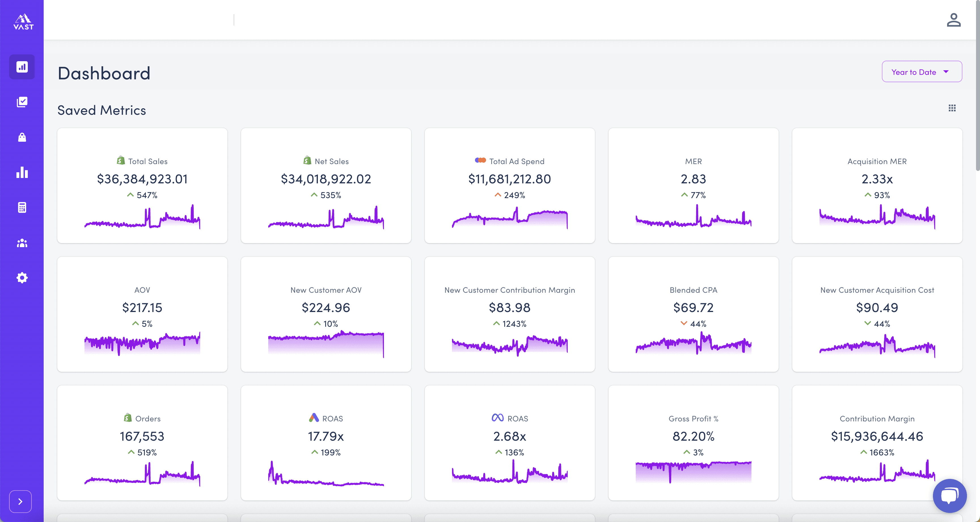Open the dashboard chart icon in sidebar

coord(22,67)
